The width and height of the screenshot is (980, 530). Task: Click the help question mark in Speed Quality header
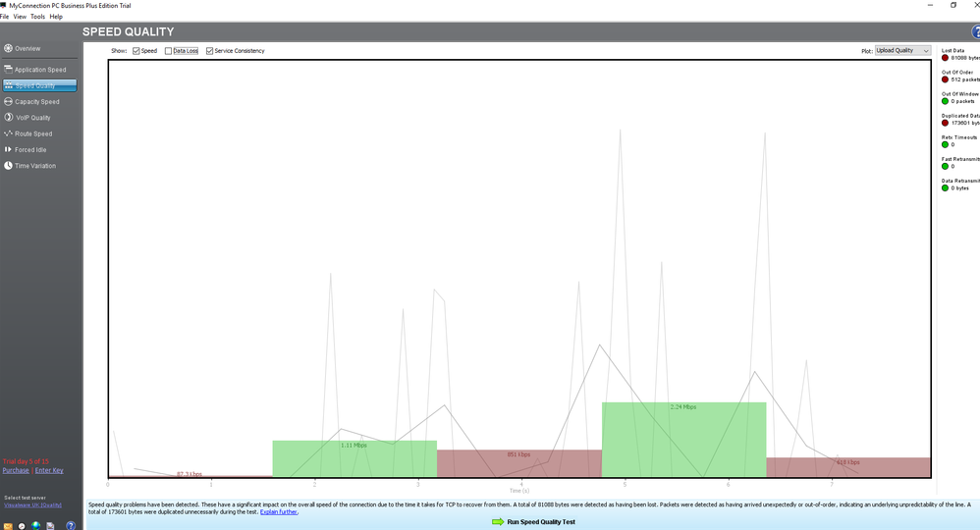tap(976, 31)
